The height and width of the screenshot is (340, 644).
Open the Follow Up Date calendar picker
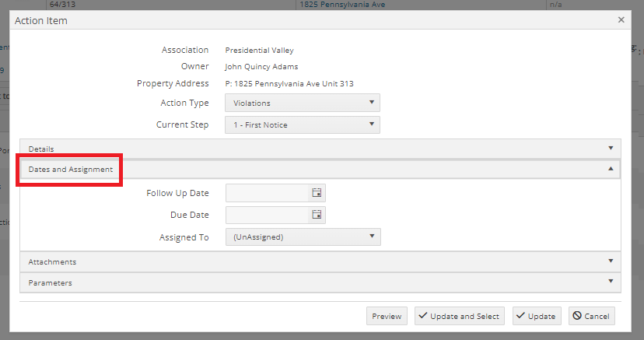(x=317, y=193)
